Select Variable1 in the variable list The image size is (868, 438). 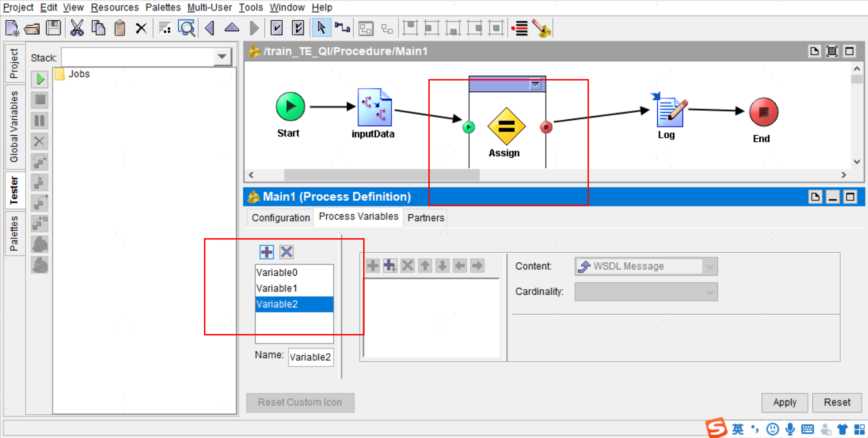(294, 288)
